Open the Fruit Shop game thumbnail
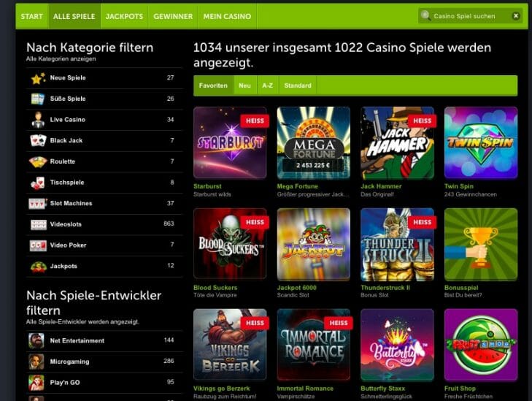The width and height of the screenshot is (532, 401). click(x=481, y=345)
